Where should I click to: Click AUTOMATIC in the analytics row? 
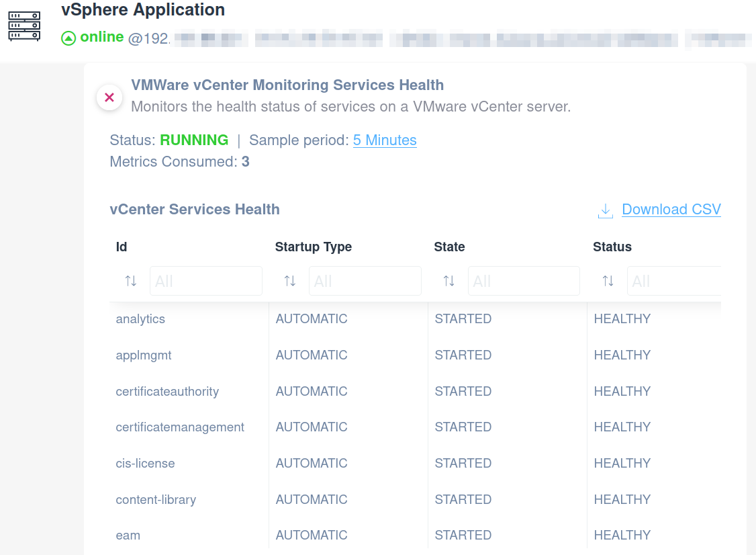point(312,319)
